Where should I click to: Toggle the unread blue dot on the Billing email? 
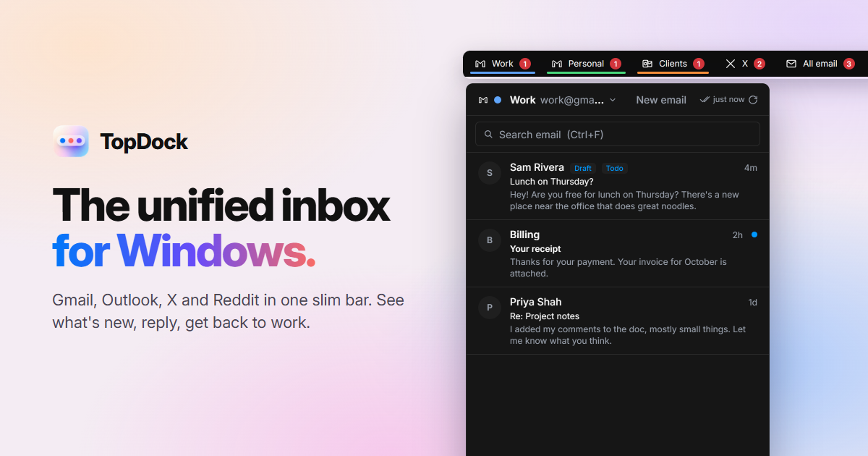(754, 235)
